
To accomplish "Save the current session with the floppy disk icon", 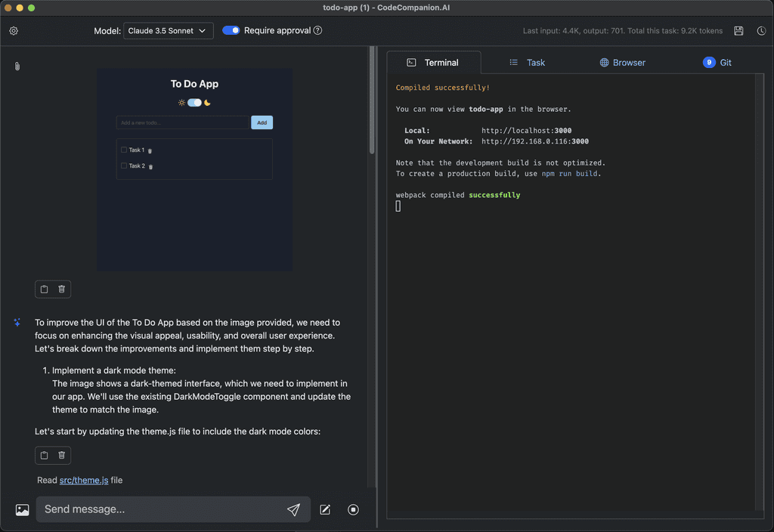I will (738, 31).
